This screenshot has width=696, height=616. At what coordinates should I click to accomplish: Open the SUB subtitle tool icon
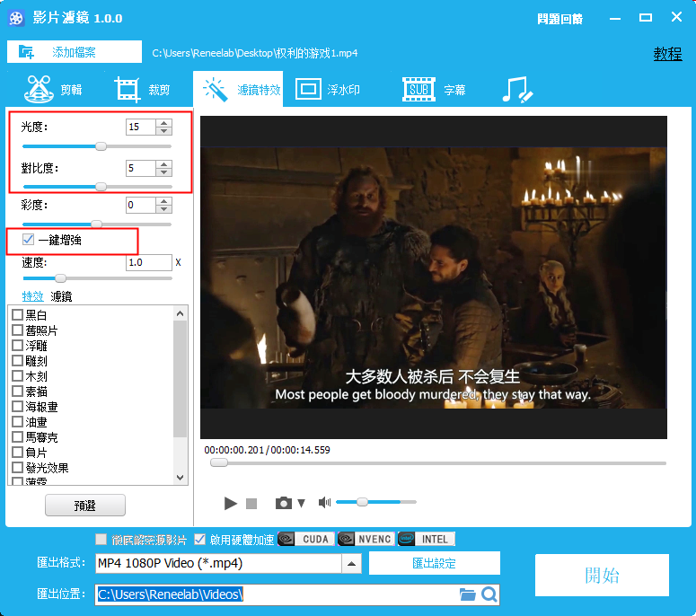click(418, 89)
